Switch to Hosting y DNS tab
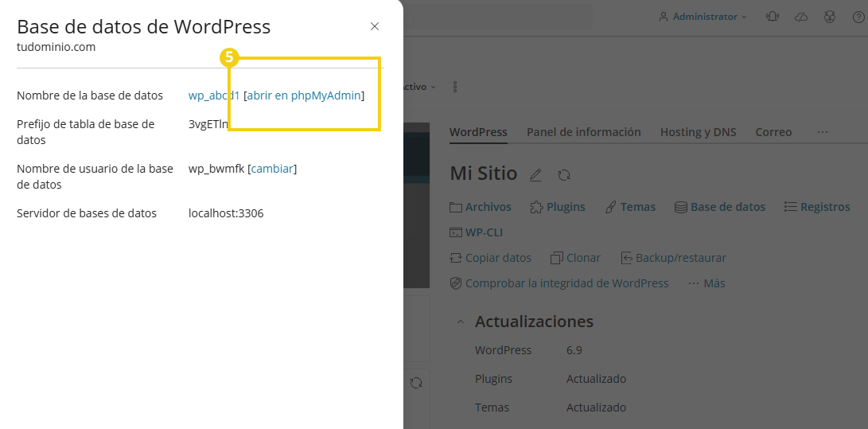The height and width of the screenshot is (429, 868). tap(698, 132)
